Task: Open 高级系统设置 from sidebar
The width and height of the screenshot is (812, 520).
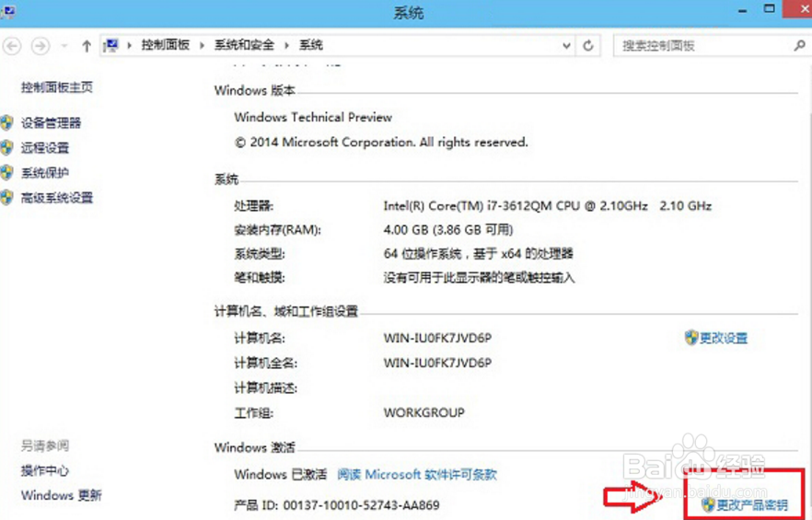Action: coord(57,197)
